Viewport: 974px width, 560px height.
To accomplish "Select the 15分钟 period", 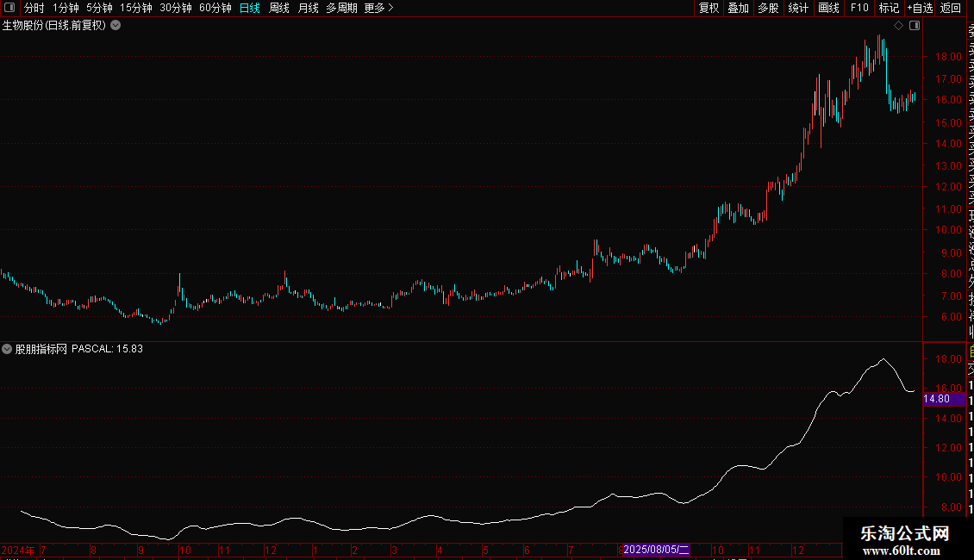I will click(x=136, y=8).
